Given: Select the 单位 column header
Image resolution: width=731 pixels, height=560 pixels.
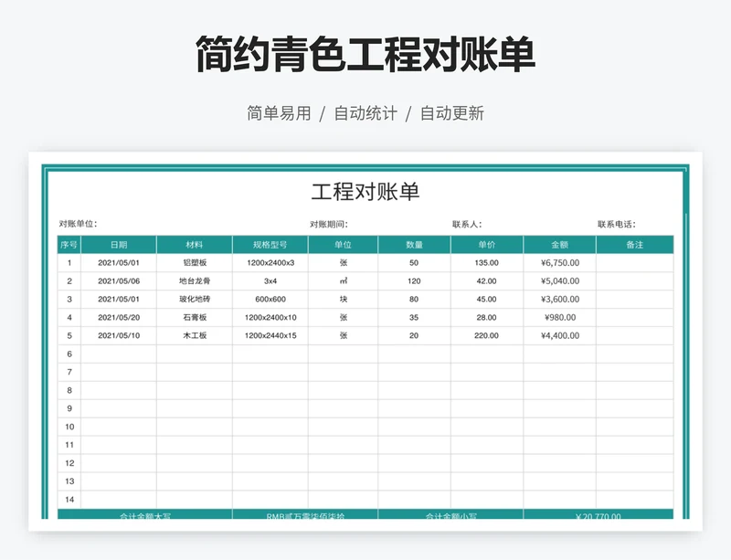Looking at the screenshot, I should pos(344,245).
